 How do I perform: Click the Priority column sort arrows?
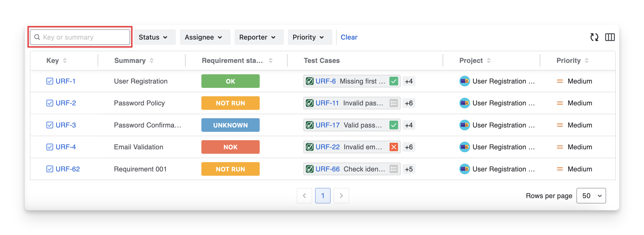click(x=586, y=60)
